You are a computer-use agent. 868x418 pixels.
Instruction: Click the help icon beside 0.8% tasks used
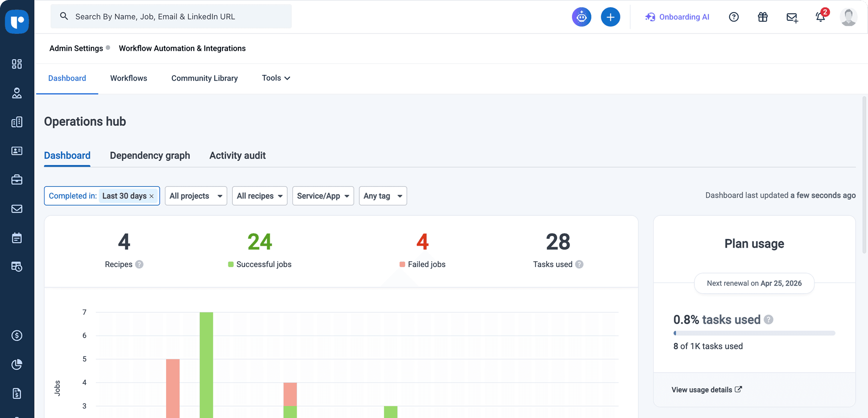coord(768,319)
